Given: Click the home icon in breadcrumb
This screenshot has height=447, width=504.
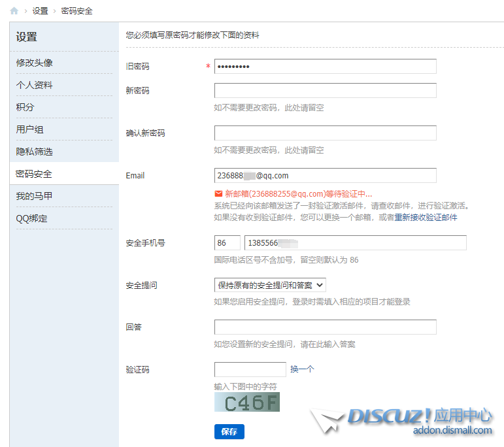Looking at the screenshot, I should click(x=14, y=11).
